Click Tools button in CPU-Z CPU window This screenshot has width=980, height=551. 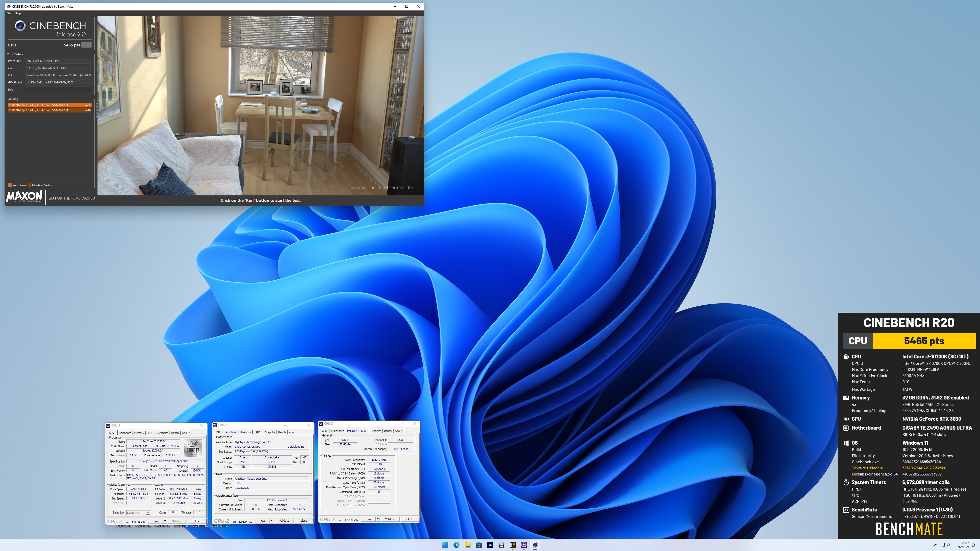coord(155,521)
